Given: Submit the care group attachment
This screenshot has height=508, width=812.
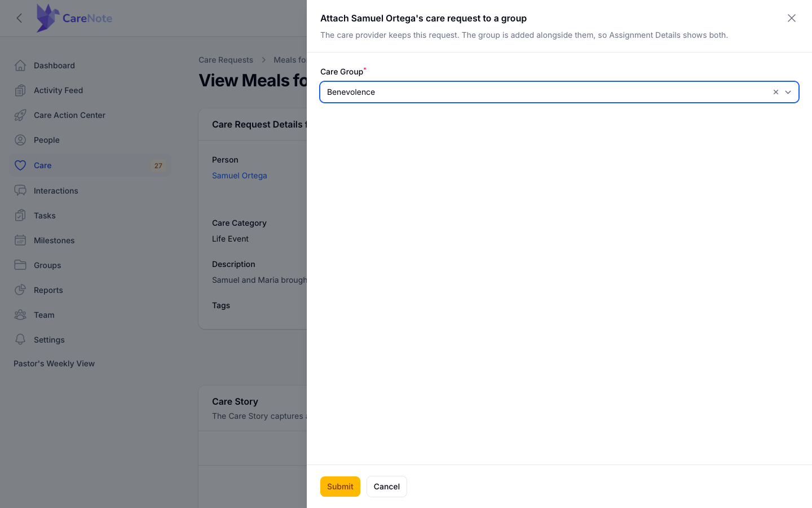Looking at the screenshot, I should click(x=340, y=487).
